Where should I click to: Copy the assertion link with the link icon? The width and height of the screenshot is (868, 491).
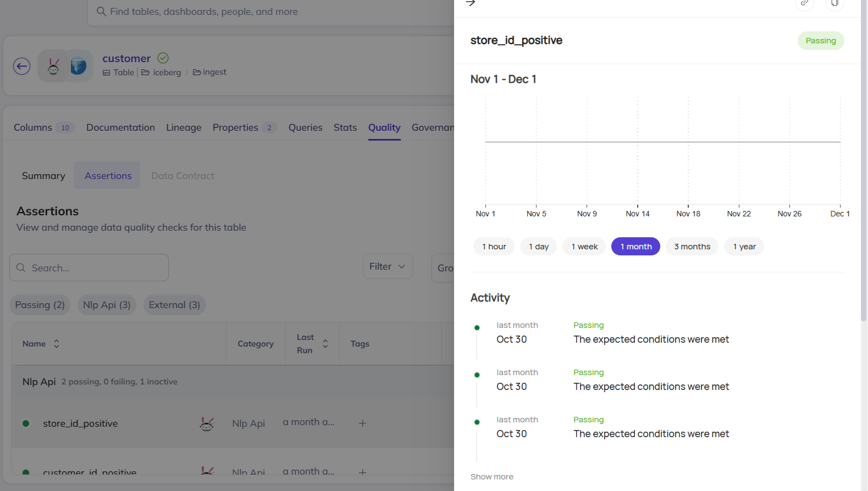804,3
